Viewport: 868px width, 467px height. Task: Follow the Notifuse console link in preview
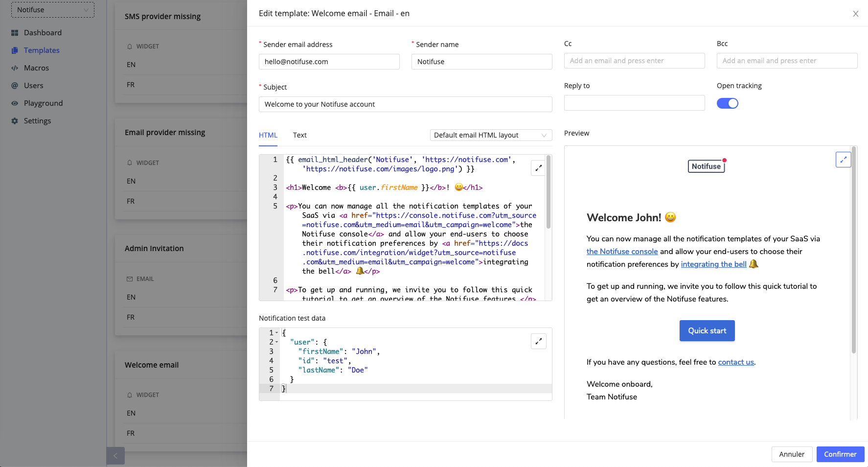(x=622, y=252)
